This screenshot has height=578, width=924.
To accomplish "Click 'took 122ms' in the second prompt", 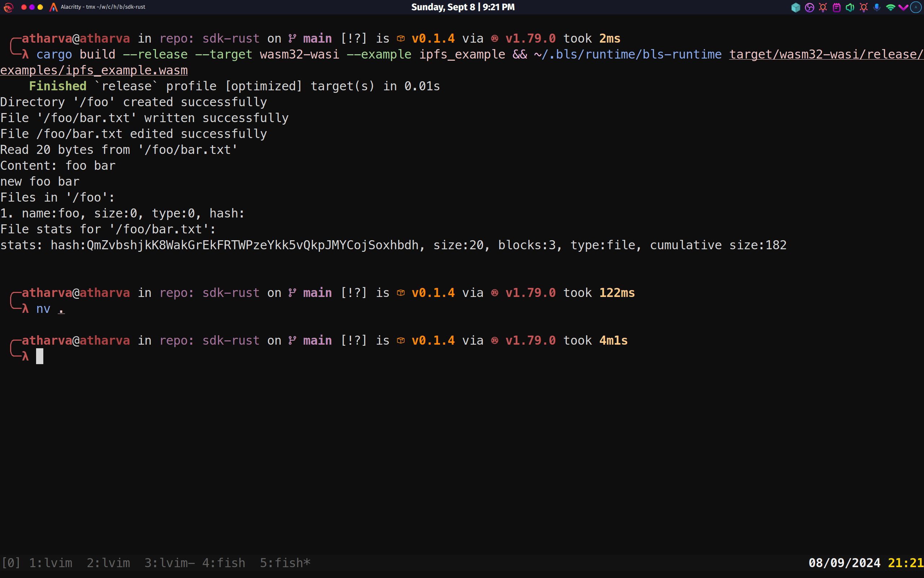I will [599, 293].
